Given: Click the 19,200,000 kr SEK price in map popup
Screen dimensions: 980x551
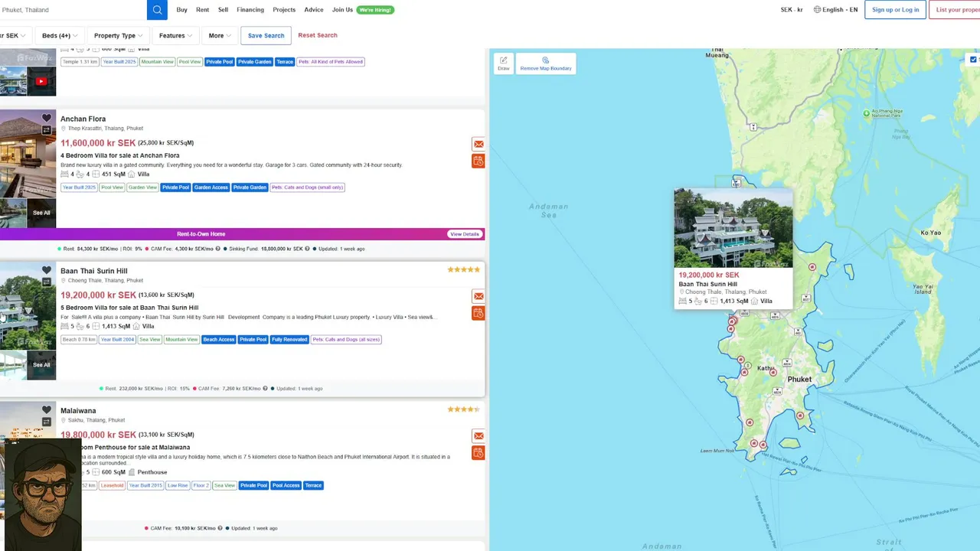Looking at the screenshot, I should (x=709, y=275).
